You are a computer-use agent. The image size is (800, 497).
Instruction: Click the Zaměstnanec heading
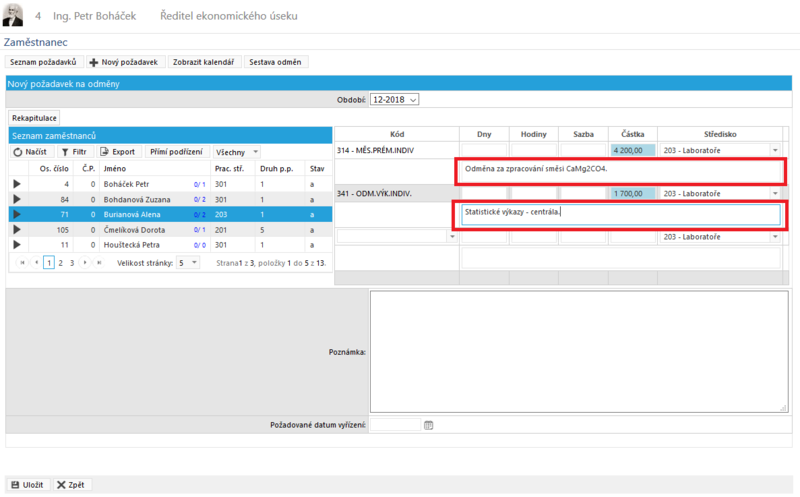point(36,42)
